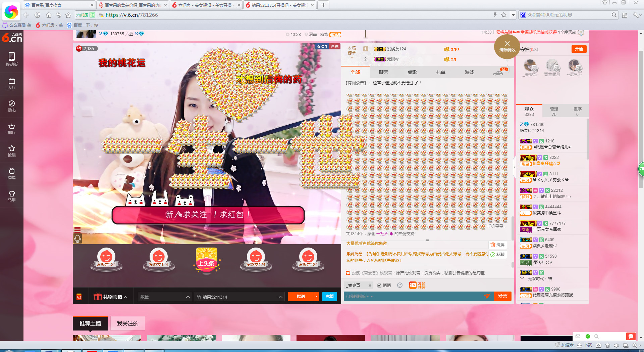This screenshot has width=644, height=352.
Task: Select the 我关注的 tab
Action: [x=127, y=323]
